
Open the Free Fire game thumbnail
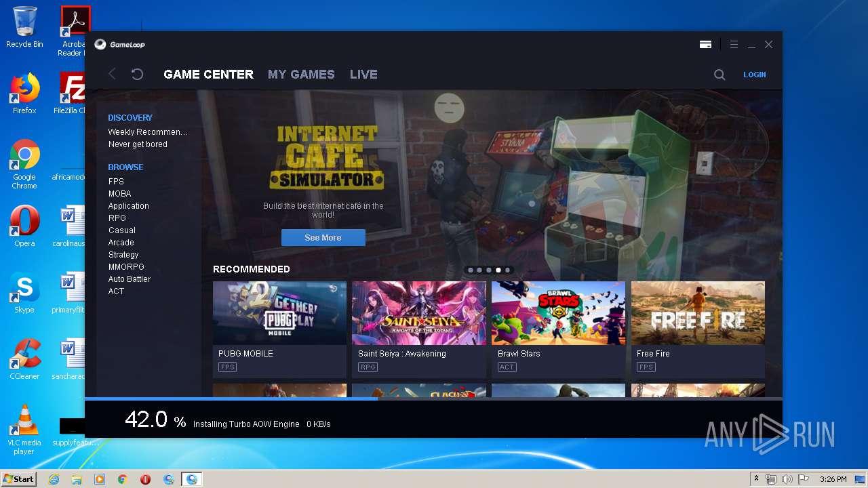[x=698, y=313]
